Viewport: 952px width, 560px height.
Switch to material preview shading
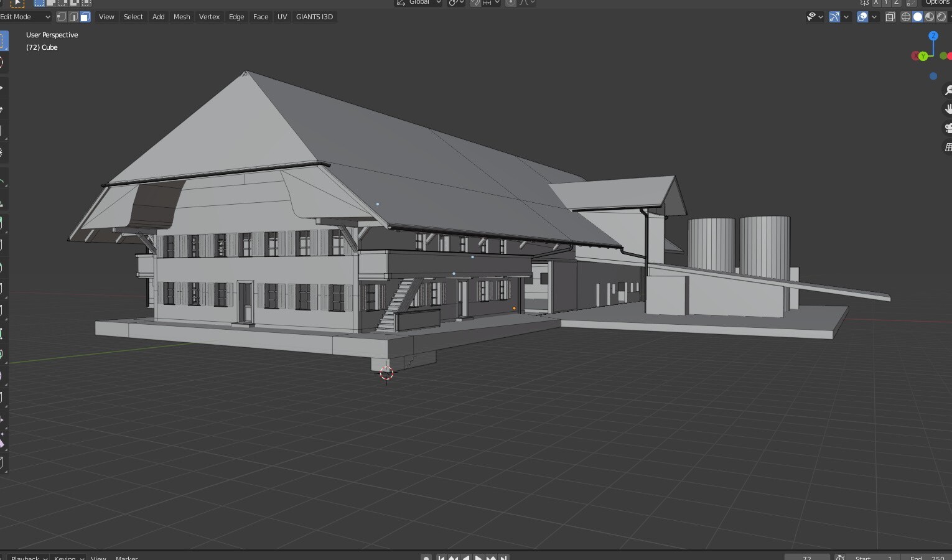pos(930,17)
